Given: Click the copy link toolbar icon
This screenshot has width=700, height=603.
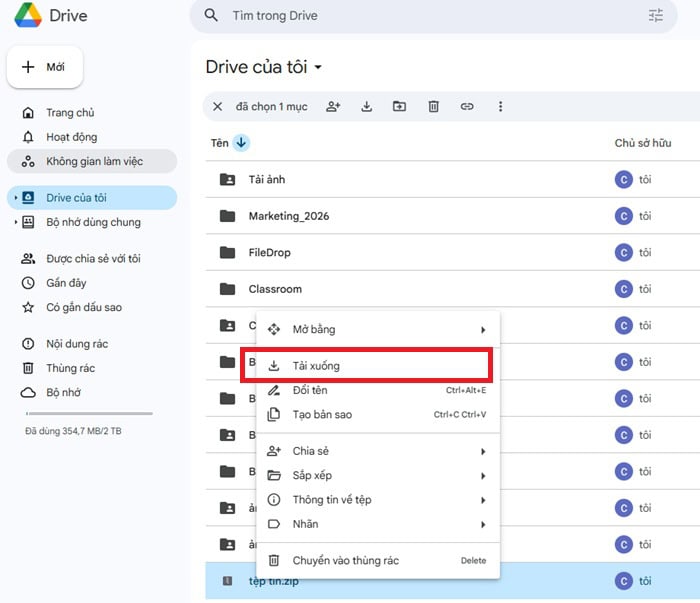Looking at the screenshot, I should [467, 107].
